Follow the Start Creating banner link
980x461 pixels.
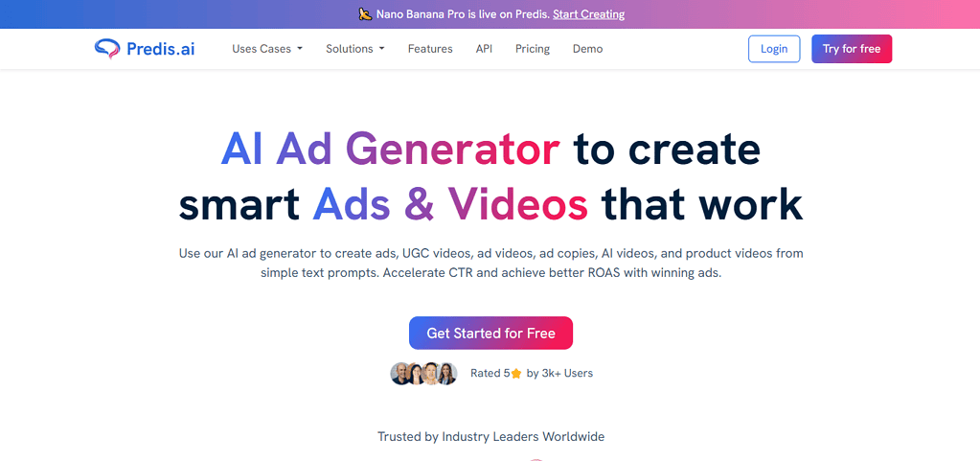click(x=588, y=14)
